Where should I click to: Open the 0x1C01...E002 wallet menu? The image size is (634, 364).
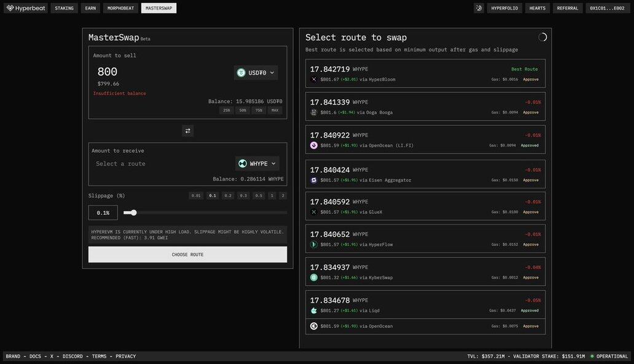pyautogui.click(x=607, y=8)
